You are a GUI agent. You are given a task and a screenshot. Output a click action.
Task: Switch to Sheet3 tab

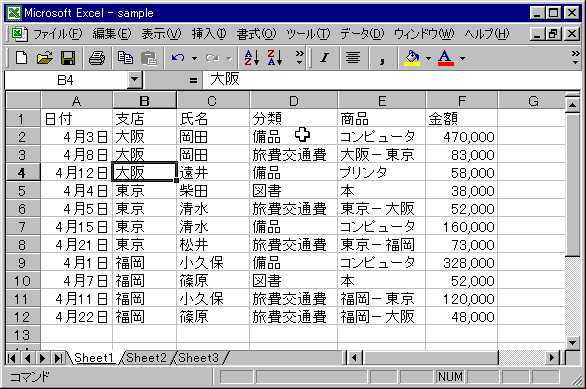198,358
